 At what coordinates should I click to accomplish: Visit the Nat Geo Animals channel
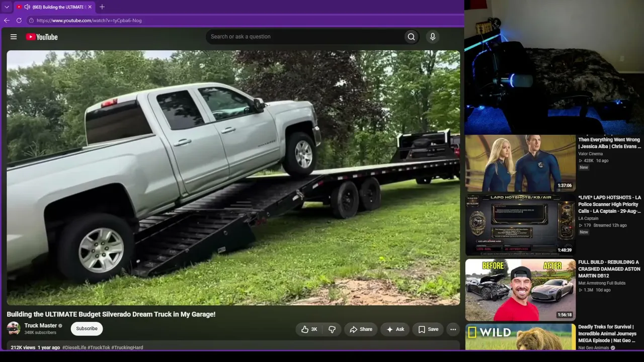(594, 348)
